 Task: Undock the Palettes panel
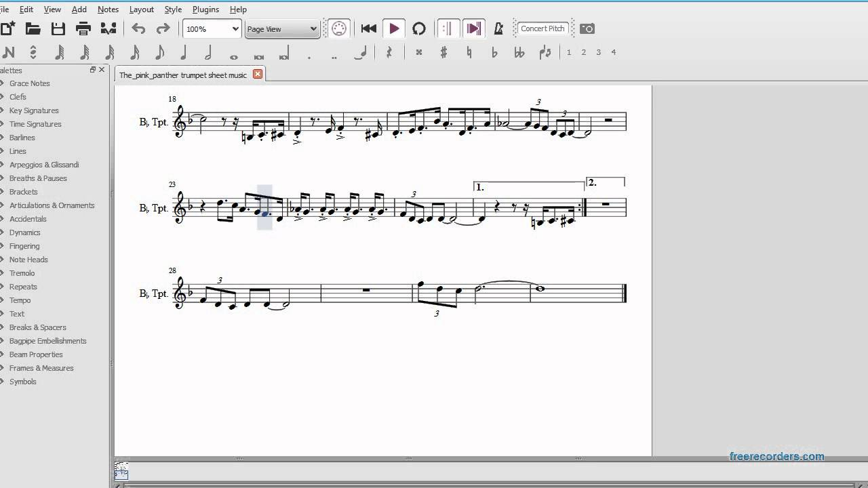coord(93,70)
